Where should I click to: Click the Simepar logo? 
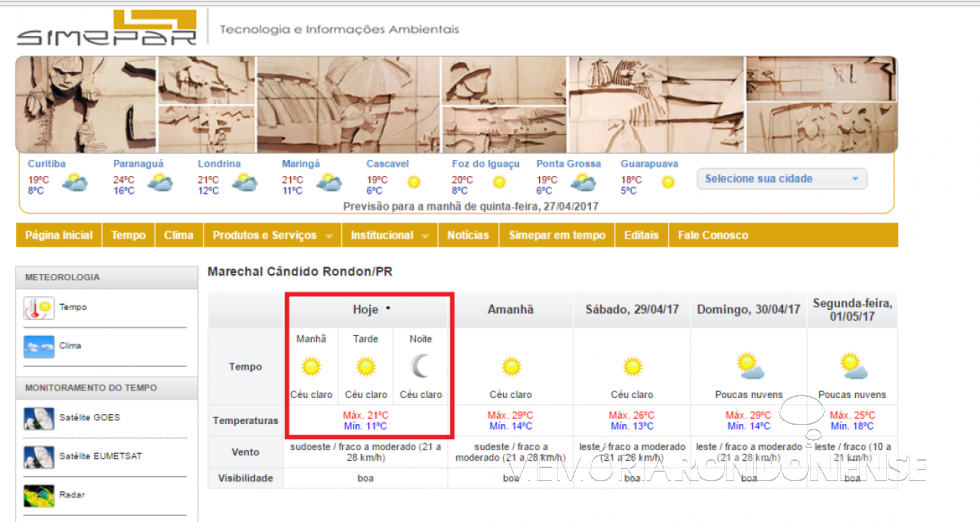pyautogui.click(x=107, y=27)
